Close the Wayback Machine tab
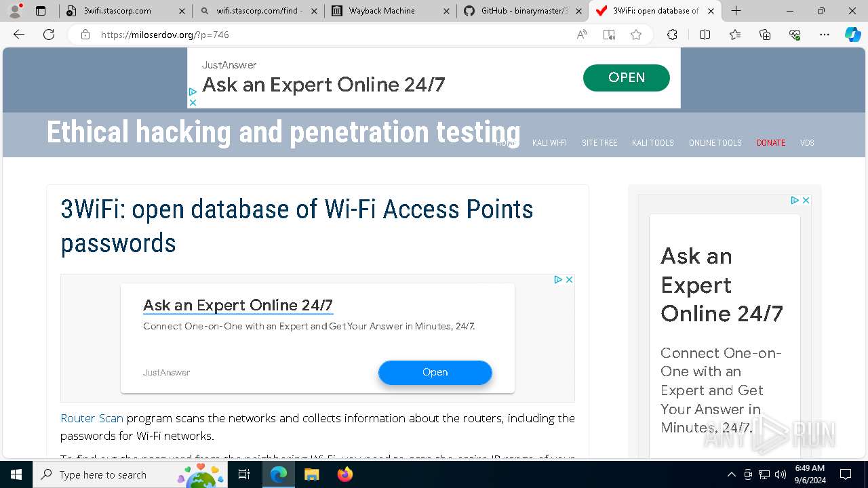The height and width of the screenshot is (488, 868). [446, 11]
